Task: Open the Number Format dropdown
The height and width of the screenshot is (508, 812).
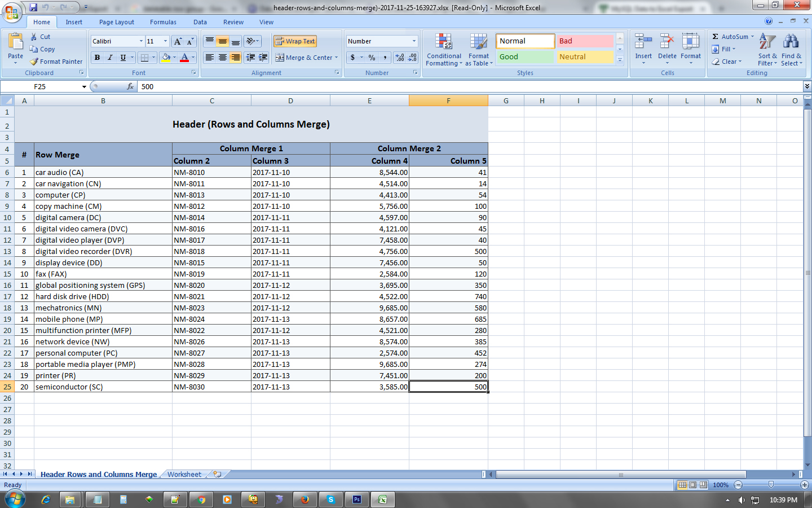Action: coord(415,41)
